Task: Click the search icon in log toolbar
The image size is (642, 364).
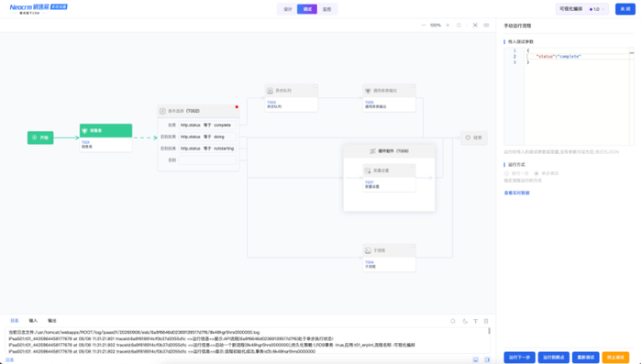Action: pos(453,322)
